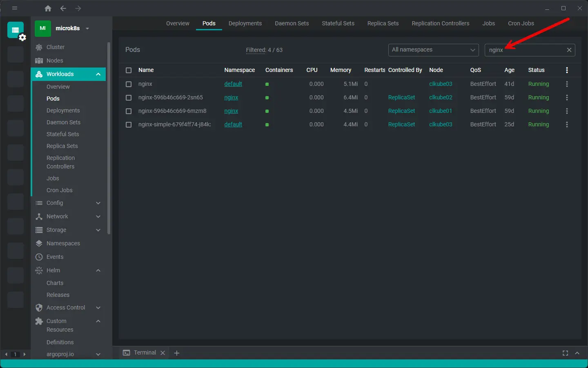Open actions menu for nginx-596b46c669-2sn65
588x368 pixels.
click(567, 98)
